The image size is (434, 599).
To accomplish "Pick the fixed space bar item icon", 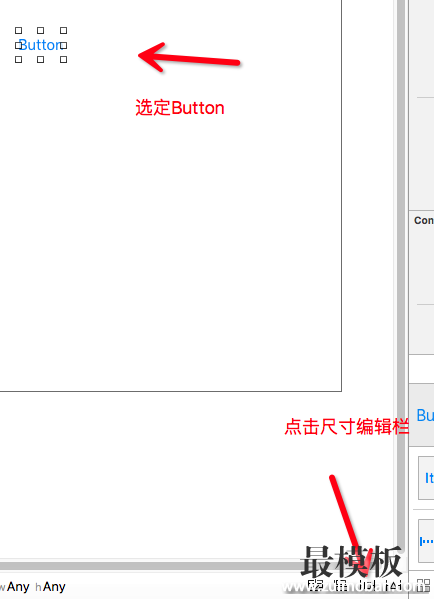I will coord(426,541).
